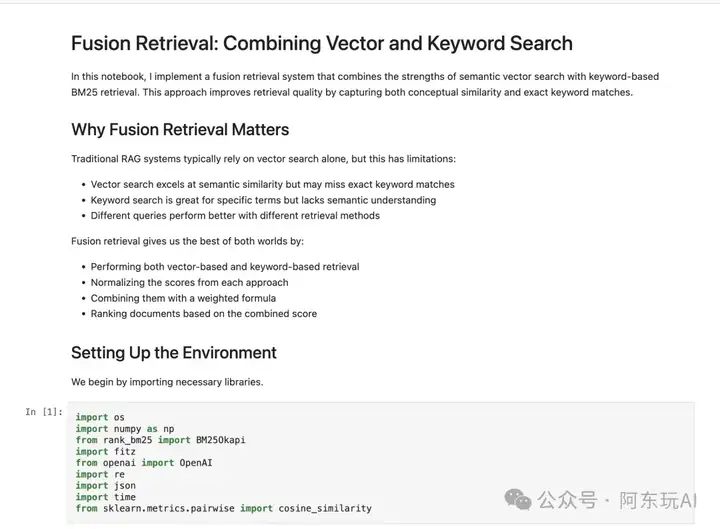
Task: Click the 'Ranking documents based on combined score' bullet
Action: click(x=203, y=314)
